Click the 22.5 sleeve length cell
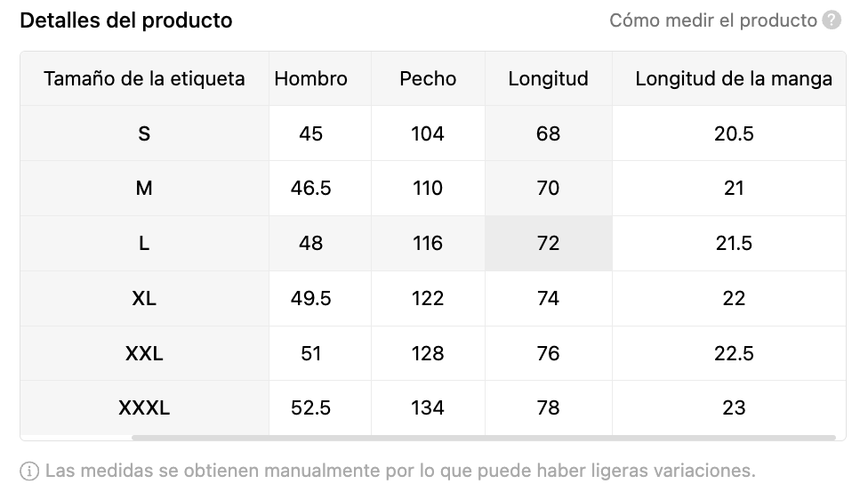 point(733,353)
